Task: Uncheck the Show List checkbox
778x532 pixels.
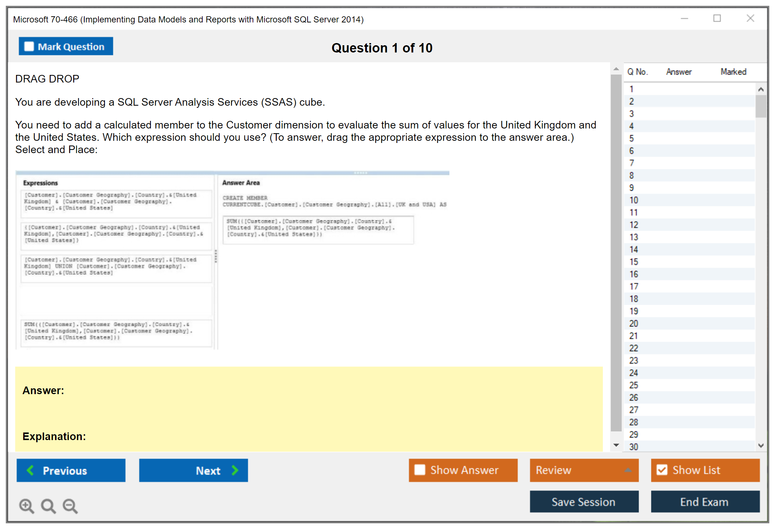Action: tap(662, 470)
